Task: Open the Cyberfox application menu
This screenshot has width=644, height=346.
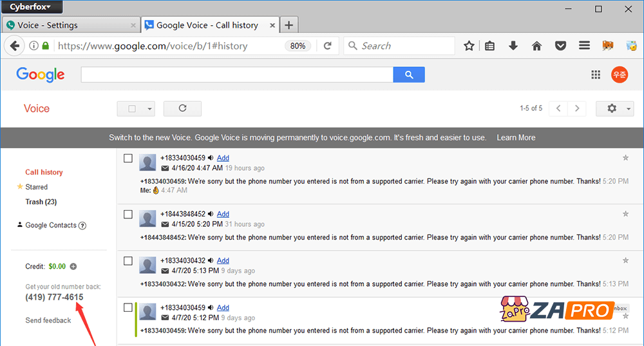Action: [x=31, y=6]
